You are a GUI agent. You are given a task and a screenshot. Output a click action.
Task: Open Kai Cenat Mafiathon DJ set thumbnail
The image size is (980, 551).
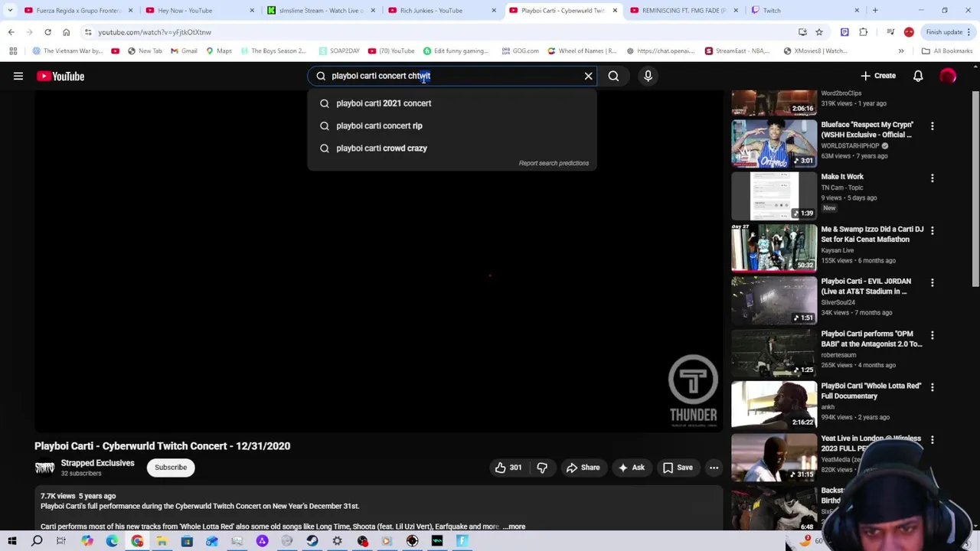click(774, 248)
